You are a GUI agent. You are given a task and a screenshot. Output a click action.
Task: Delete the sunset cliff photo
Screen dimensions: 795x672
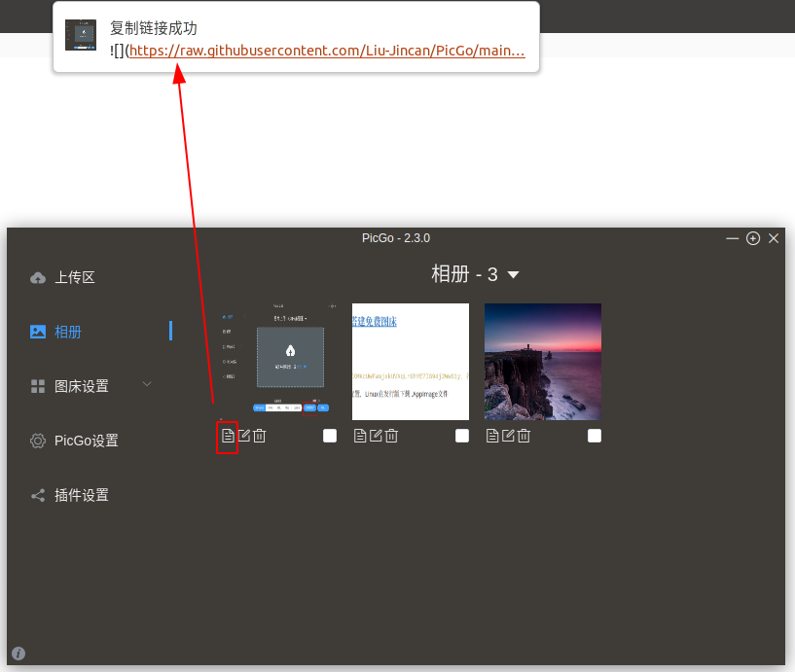pyautogui.click(x=524, y=436)
